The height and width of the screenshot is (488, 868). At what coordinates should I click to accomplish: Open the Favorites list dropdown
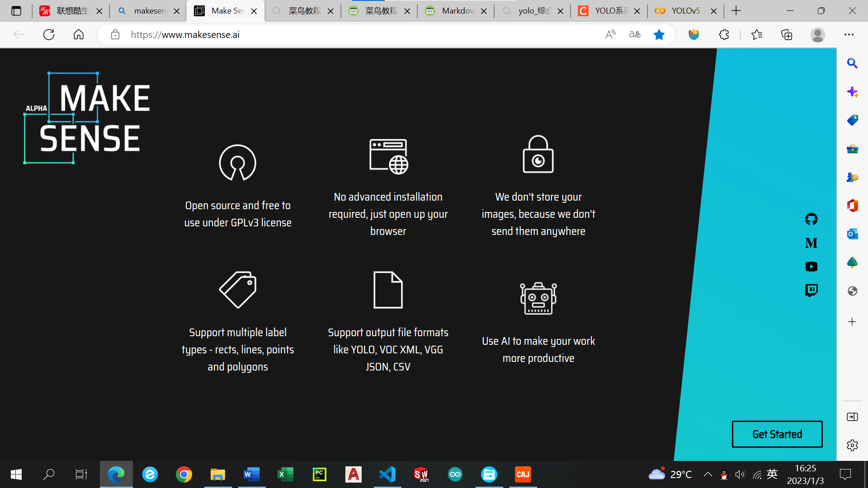coord(756,34)
